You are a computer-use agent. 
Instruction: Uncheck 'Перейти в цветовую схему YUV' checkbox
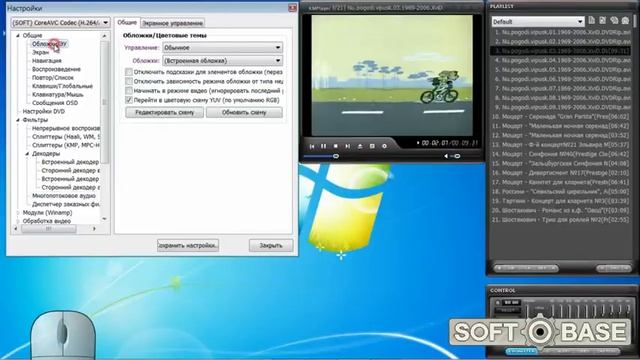(129, 100)
